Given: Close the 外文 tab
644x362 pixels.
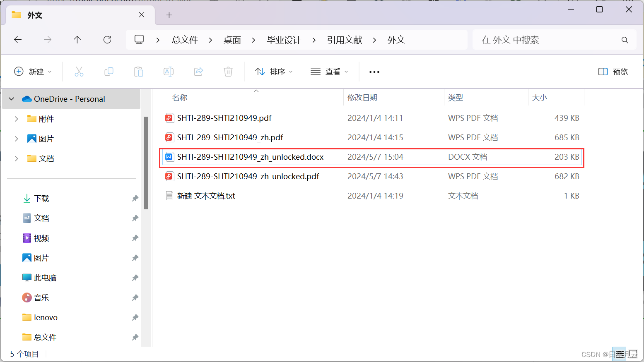Looking at the screenshot, I should 142,15.
